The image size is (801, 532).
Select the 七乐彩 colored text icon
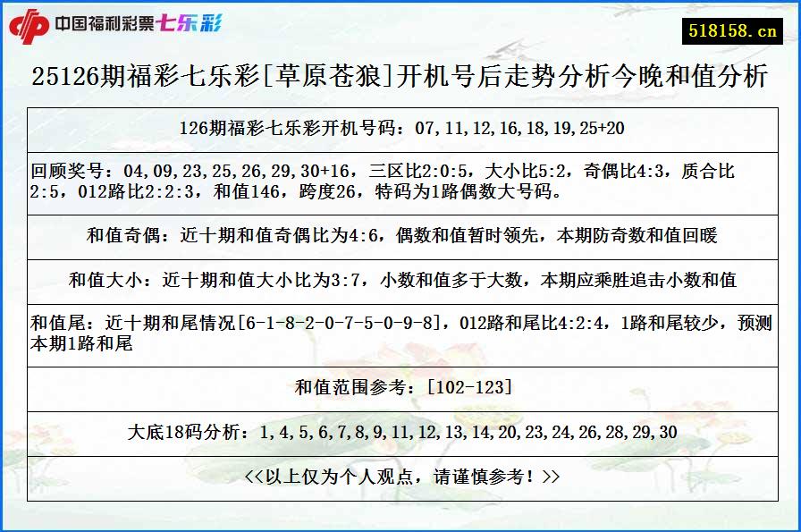[191, 23]
